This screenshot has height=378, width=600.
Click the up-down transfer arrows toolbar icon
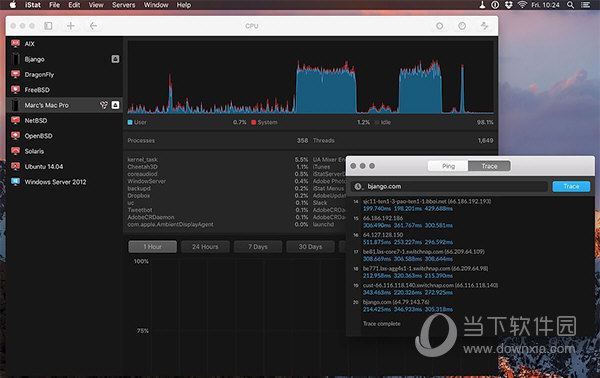[x=484, y=26]
